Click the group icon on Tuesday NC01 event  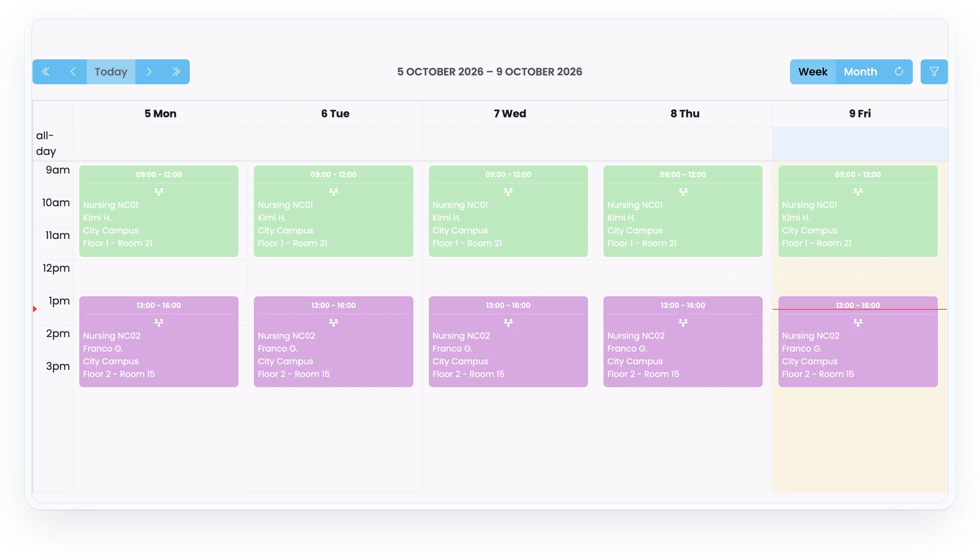[333, 191]
